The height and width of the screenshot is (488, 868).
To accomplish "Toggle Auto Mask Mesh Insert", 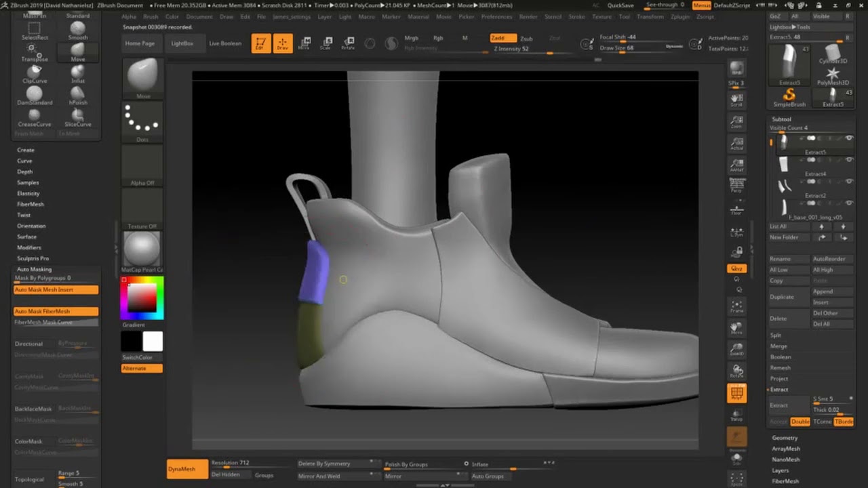I will click(56, 289).
